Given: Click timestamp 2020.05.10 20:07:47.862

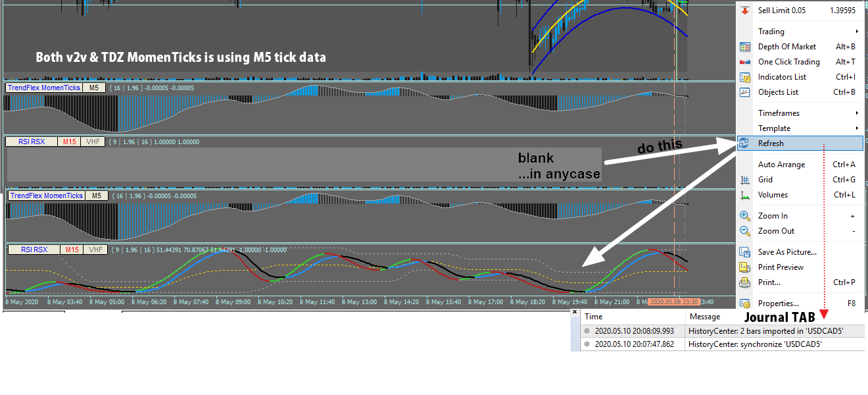Looking at the screenshot, I should (635, 344).
